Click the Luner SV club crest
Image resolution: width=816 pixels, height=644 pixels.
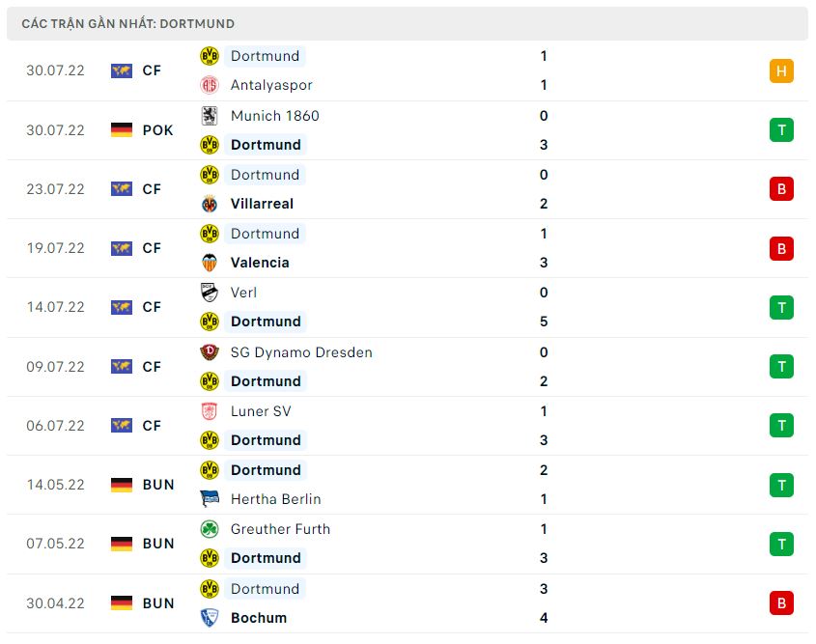210,411
